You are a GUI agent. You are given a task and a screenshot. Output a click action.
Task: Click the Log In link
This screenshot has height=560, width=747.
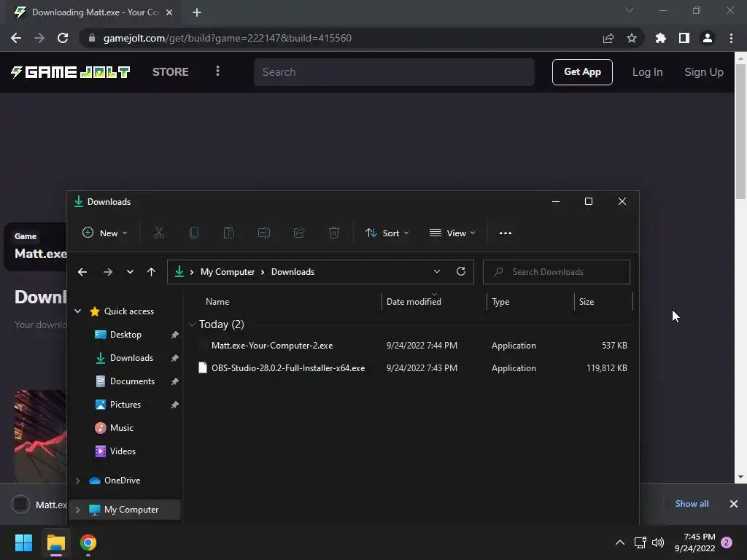tap(648, 72)
